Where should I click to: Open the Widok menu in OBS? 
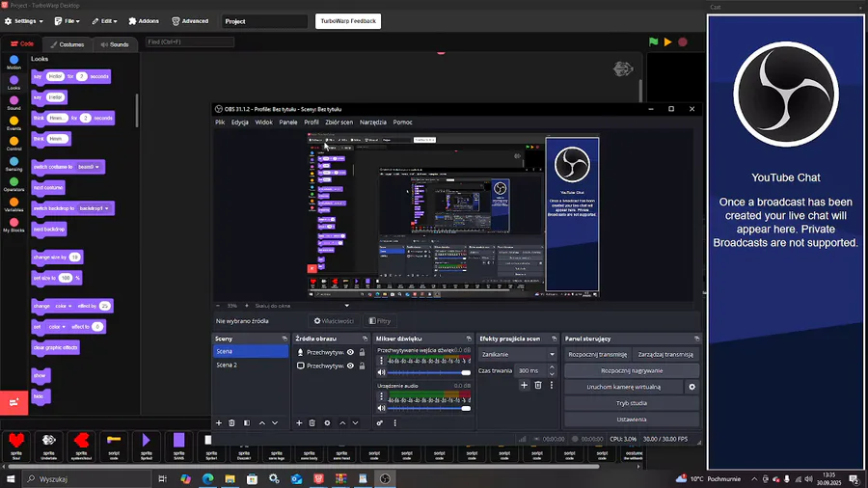point(263,122)
